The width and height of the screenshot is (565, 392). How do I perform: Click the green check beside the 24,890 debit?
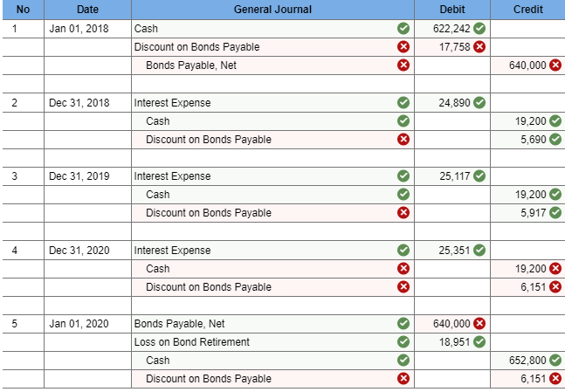tap(479, 103)
